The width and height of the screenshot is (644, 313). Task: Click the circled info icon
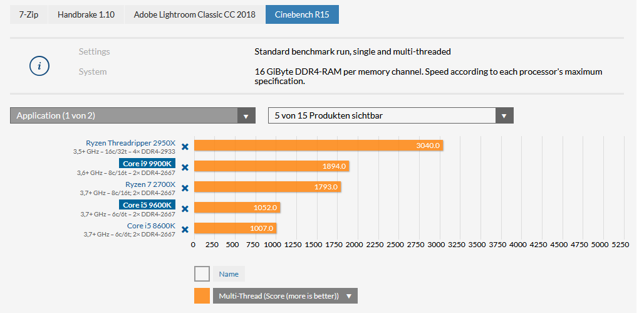(39, 65)
